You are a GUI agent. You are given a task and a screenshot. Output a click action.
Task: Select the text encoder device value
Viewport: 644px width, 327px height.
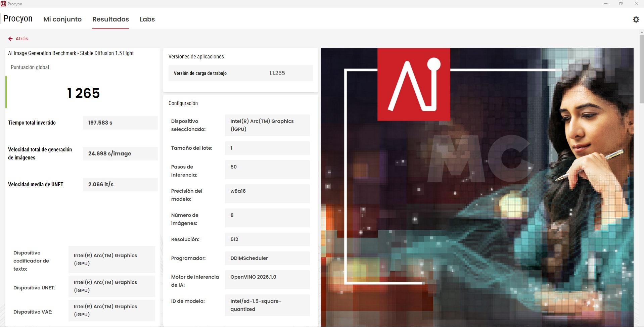pos(112,260)
